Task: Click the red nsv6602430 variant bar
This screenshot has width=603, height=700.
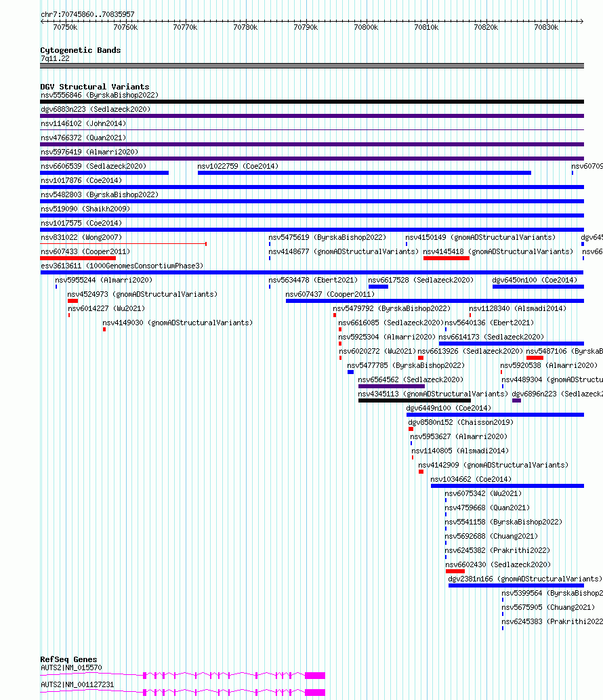Action: pyautogui.click(x=455, y=571)
